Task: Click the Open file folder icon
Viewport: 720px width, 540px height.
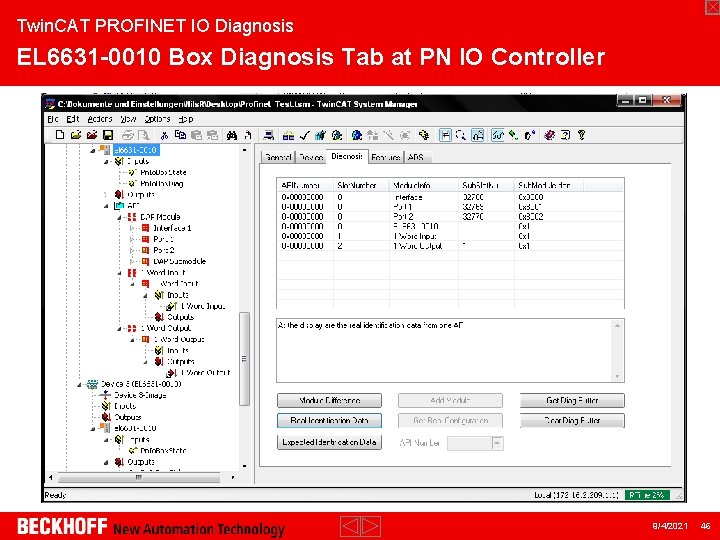Action: click(x=76, y=135)
